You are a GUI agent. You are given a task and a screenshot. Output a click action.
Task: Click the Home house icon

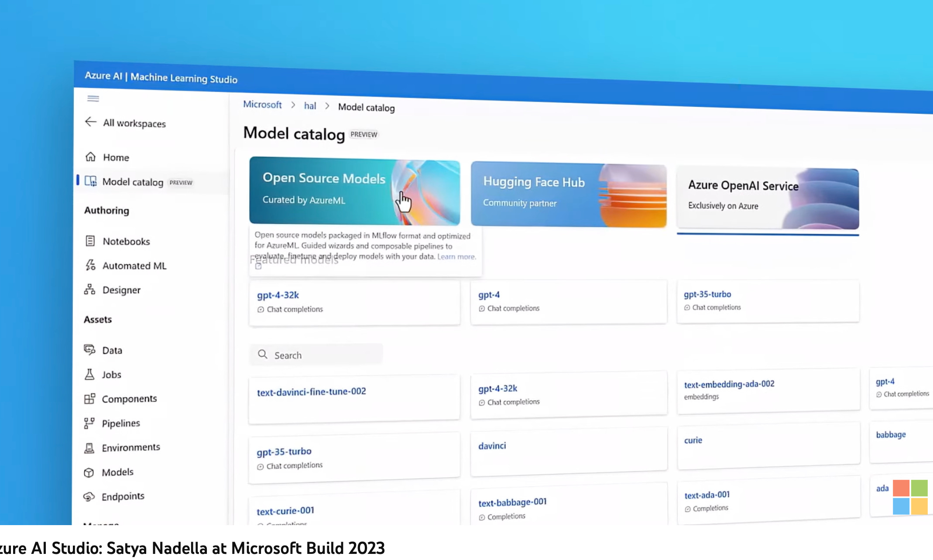(90, 157)
